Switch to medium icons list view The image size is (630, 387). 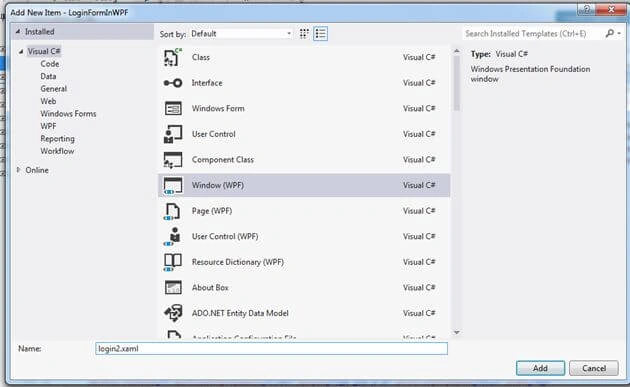click(320, 34)
